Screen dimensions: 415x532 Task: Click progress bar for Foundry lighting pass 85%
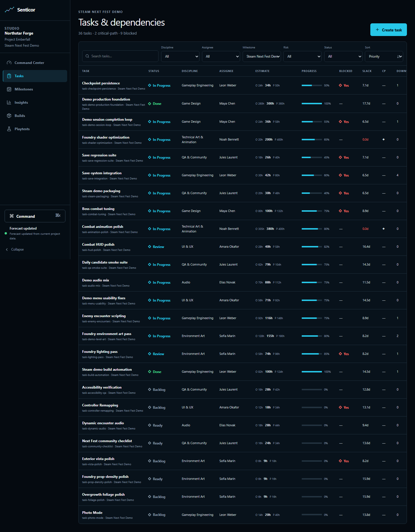pos(312,354)
